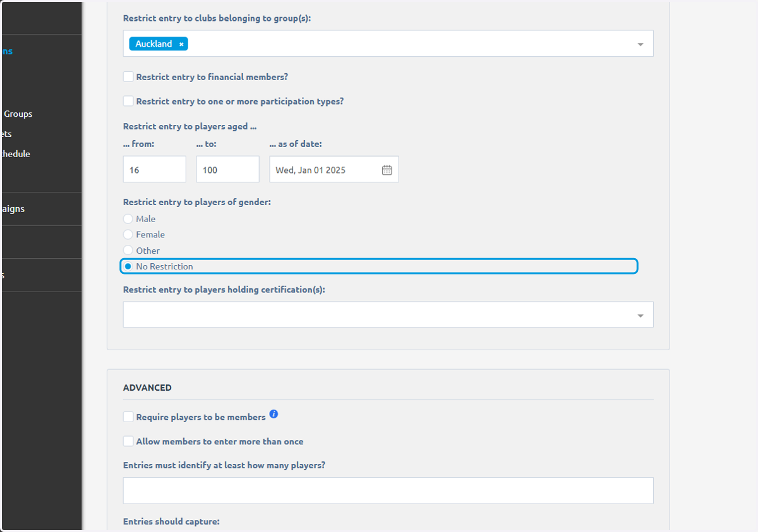Check Require players to be members
758x532 pixels.
click(x=128, y=417)
